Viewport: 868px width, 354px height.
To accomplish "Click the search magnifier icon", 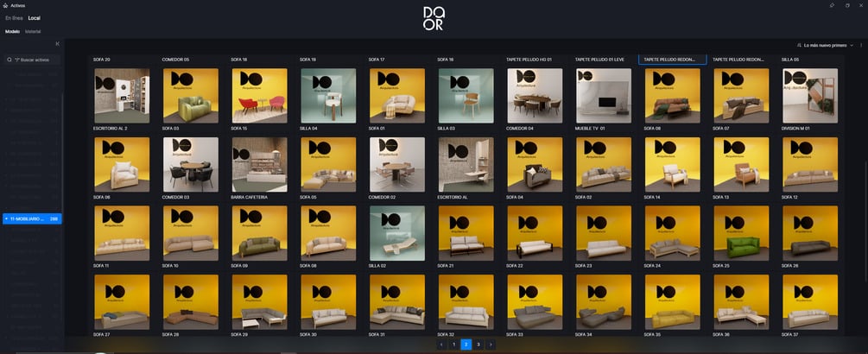I will pos(10,60).
